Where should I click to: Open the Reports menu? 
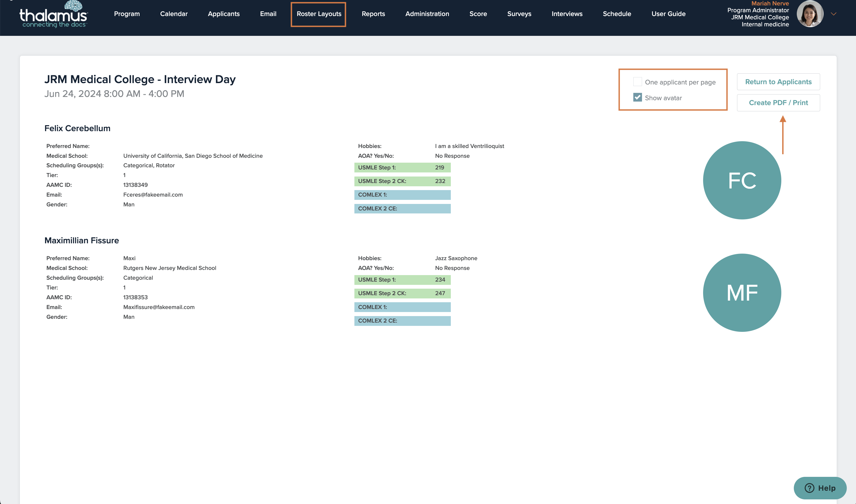373,14
